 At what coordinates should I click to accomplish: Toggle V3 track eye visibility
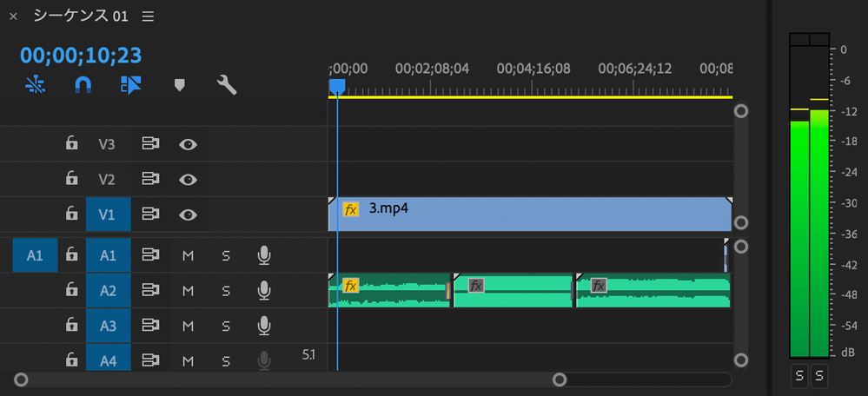(188, 144)
